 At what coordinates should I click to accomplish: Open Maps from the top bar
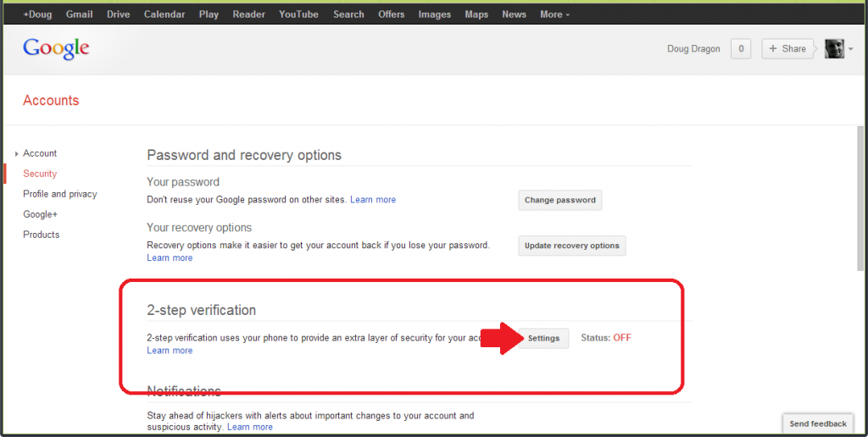point(476,14)
